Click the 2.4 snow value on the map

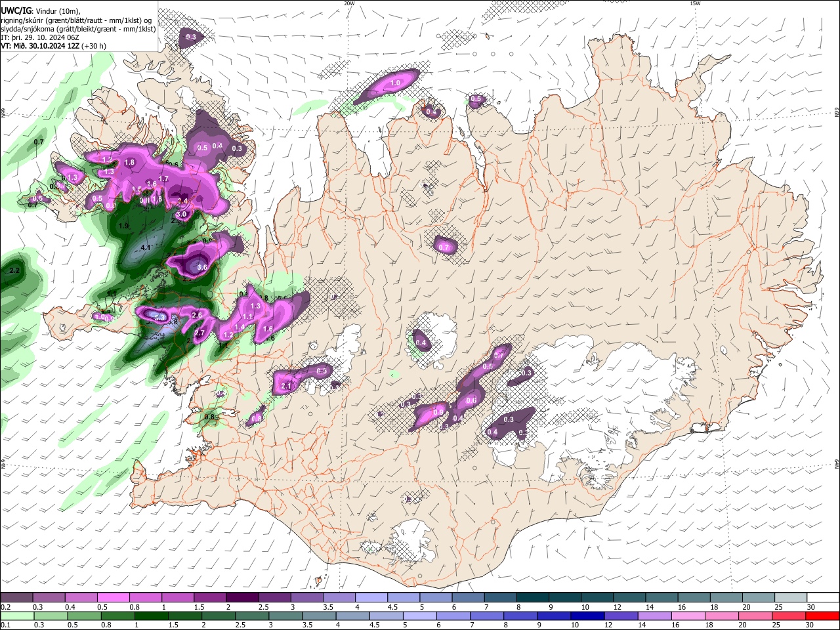tap(183, 201)
